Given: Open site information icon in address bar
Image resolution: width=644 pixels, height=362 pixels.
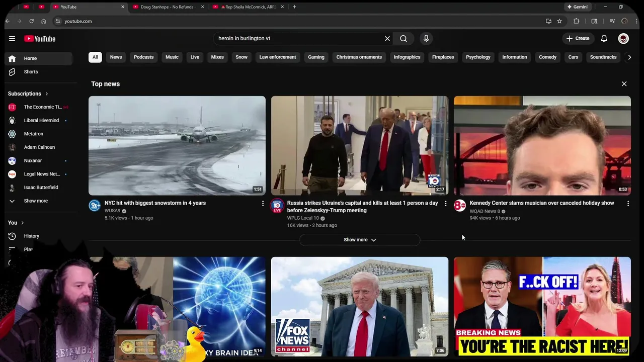Looking at the screenshot, I should (x=58, y=21).
